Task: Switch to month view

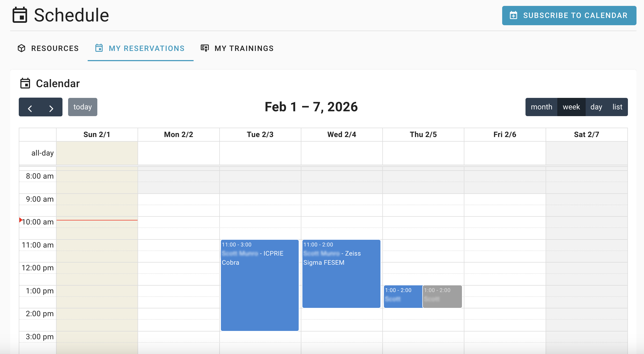Action: coord(541,107)
